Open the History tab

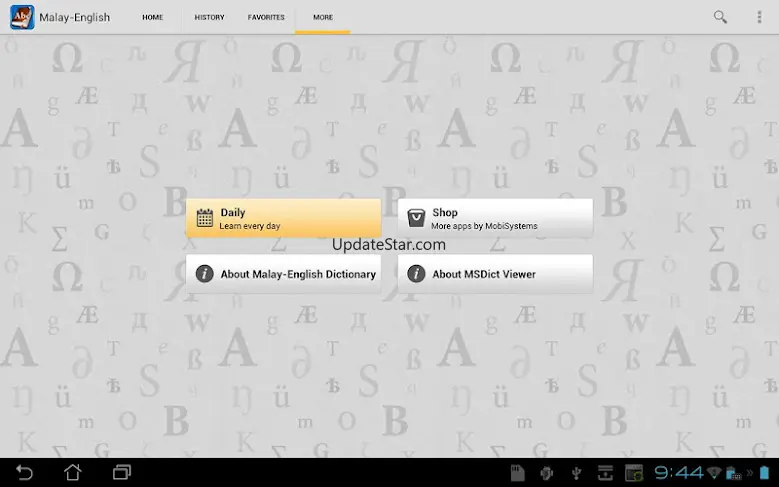click(209, 17)
